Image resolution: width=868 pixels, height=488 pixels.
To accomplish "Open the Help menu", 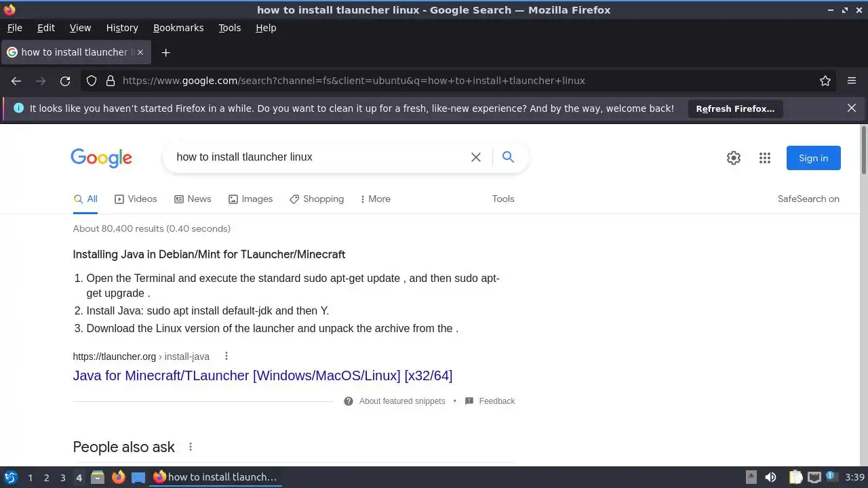I will click(266, 28).
